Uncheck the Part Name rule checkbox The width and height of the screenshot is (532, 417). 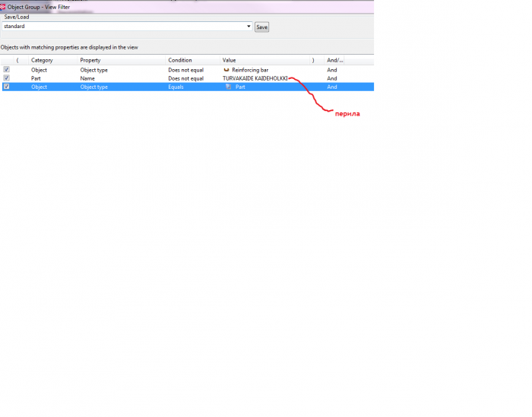tap(6, 78)
